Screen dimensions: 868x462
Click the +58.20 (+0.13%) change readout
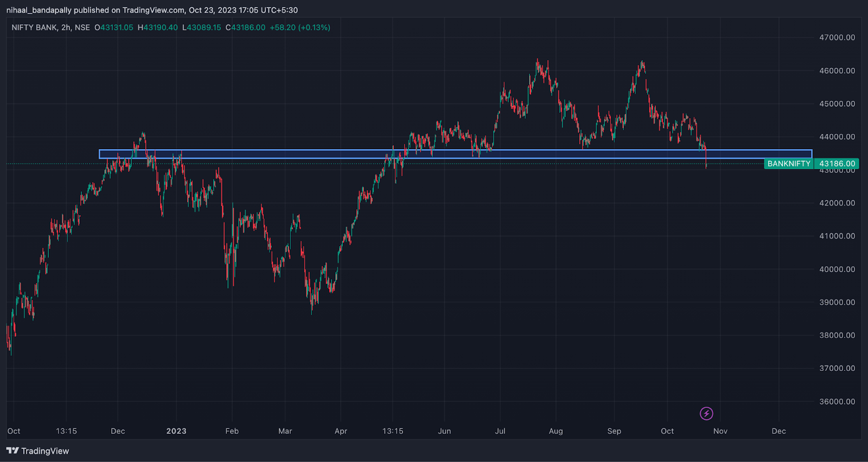(x=300, y=28)
